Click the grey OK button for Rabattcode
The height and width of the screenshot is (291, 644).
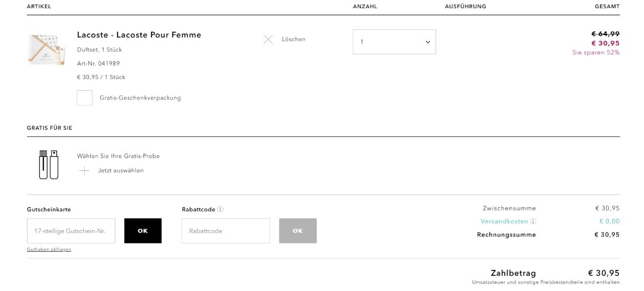point(298,231)
